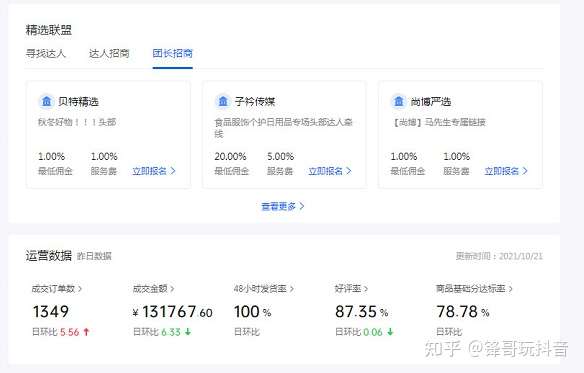
Task: Switch to the 达人招商 tab
Action: click(109, 53)
